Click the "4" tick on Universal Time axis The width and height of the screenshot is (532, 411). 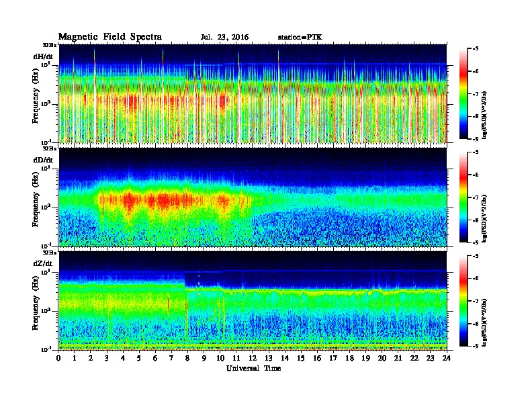pyautogui.click(x=123, y=358)
